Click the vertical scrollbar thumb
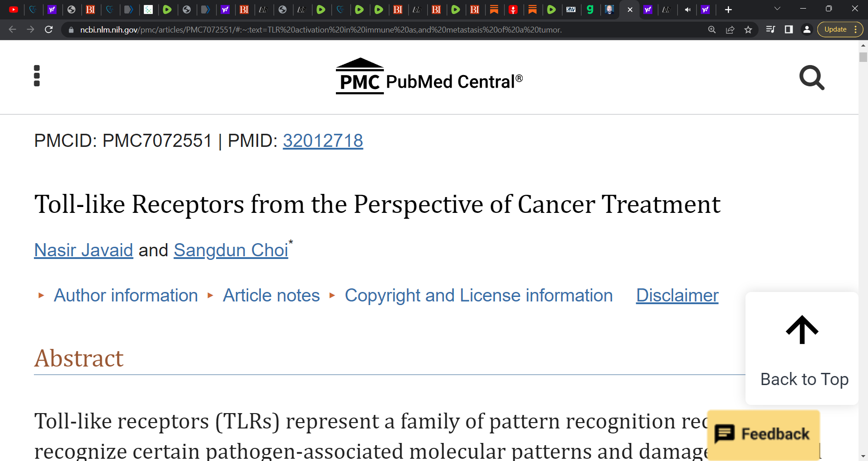 863,57
